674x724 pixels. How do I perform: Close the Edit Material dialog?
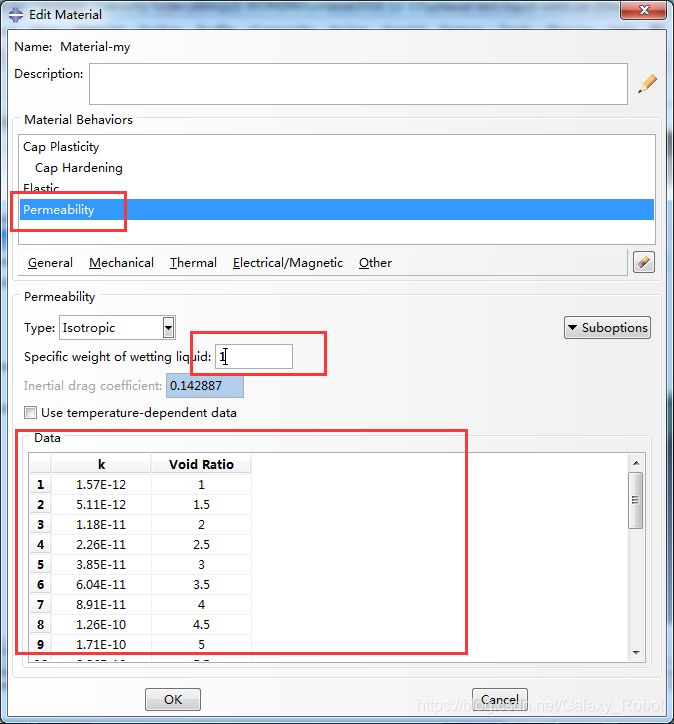pos(644,10)
